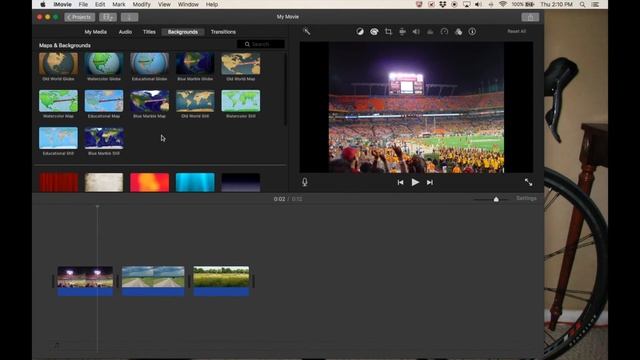The height and width of the screenshot is (360, 640).
Task: Select the Old World Map background
Action: [241, 64]
